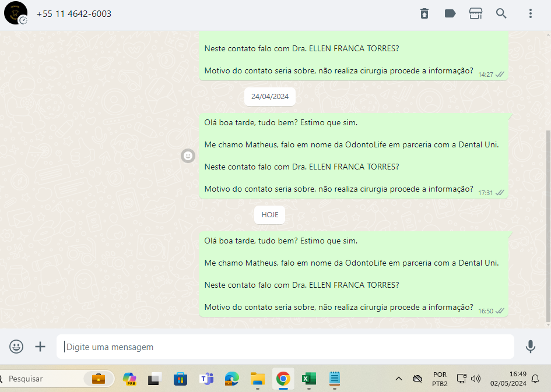Image resolution: width=551 pixels, height=392 pixels.
Task: Record voice message with microphone icon
Action: click(x=530, y=347)
